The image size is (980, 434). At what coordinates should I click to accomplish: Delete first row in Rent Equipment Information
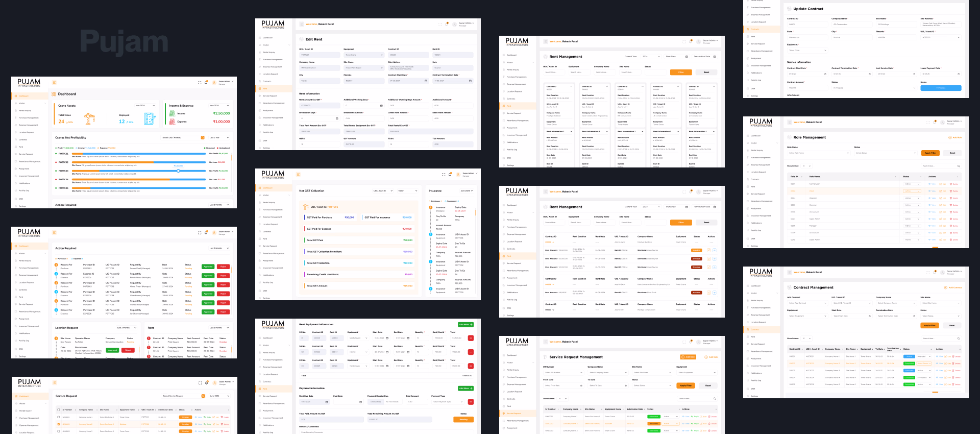tap(471, 338)
